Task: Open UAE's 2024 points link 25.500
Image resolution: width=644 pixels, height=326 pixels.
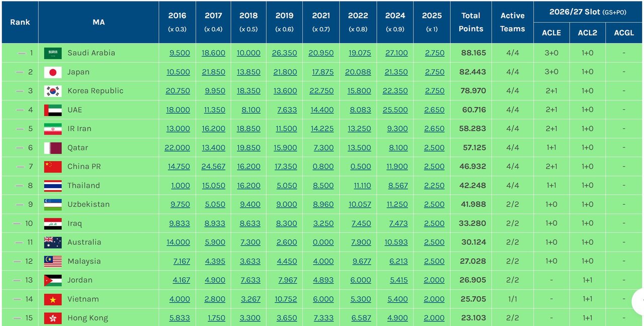Action: [x=395, y=110]
